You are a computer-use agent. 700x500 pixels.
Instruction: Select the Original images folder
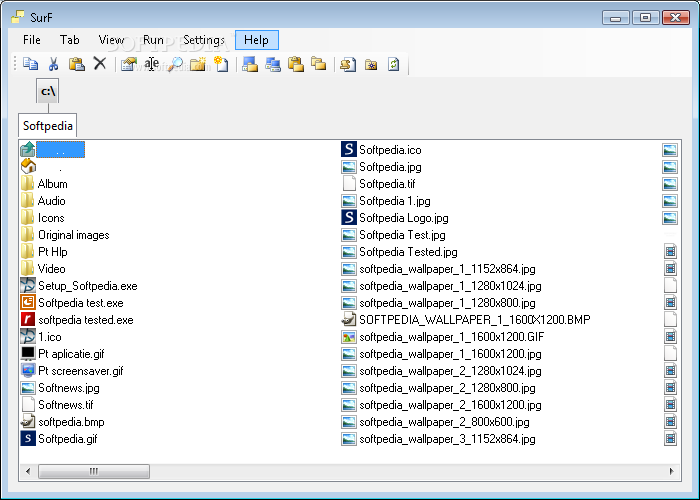coord(74,235)
